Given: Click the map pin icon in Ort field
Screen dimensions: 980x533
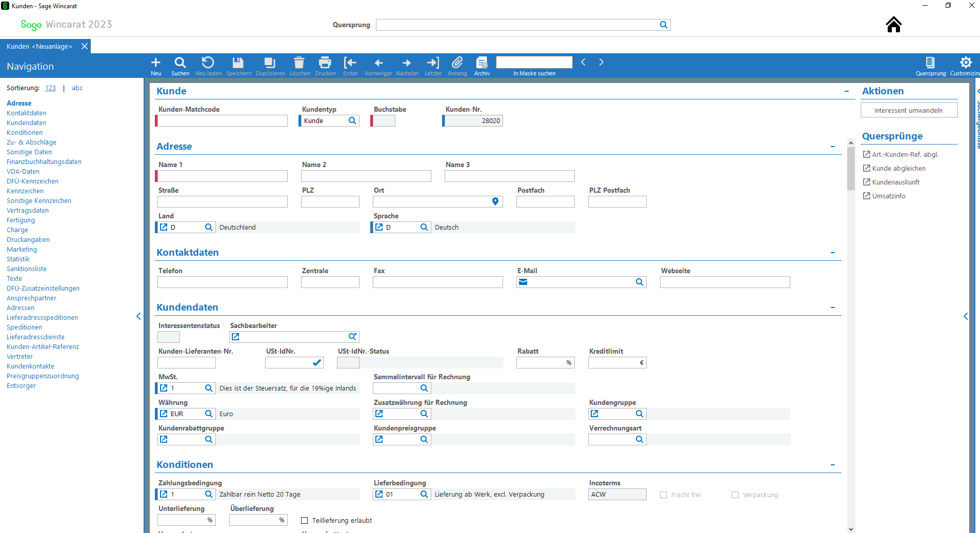Looking at the screenshot, I should point(495,201).
